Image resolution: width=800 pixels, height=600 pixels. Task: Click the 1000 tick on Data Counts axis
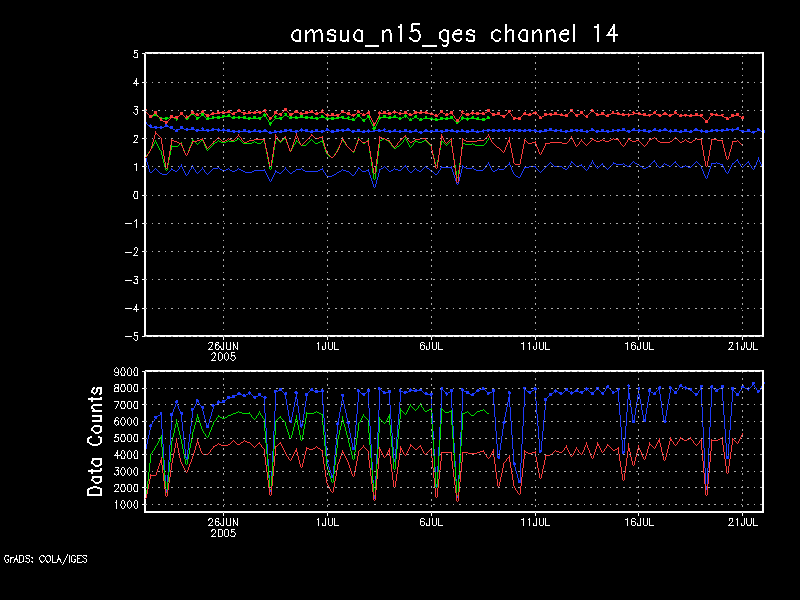[126, 506]
